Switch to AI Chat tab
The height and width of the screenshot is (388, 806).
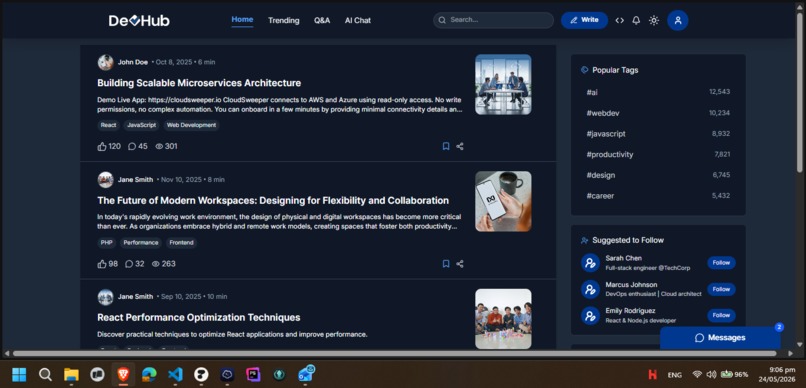(358, 21)
